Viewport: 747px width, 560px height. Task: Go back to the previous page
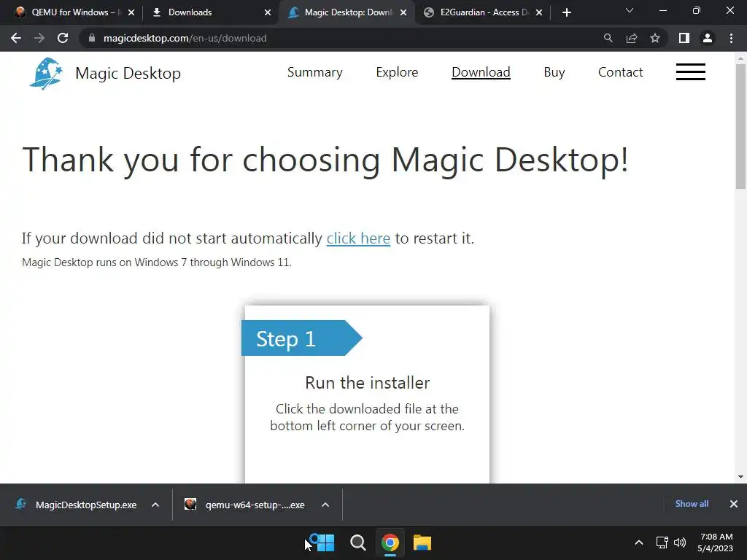[16, 38]
